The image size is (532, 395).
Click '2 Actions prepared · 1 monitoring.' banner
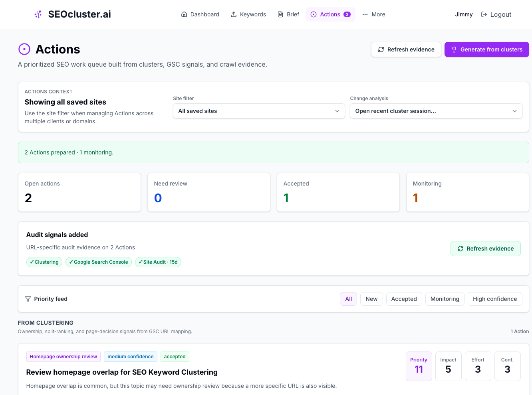tap(274, 152)
